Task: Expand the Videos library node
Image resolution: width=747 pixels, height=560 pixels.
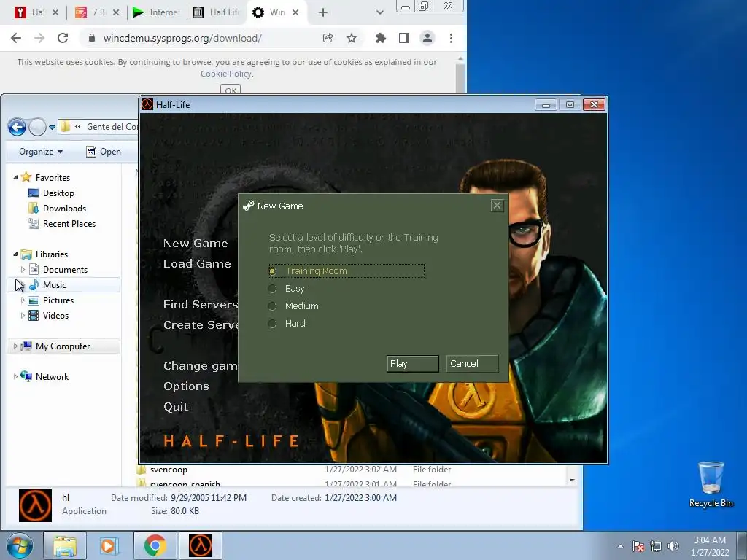Action: pyautogui.click(x=23, y=316)
